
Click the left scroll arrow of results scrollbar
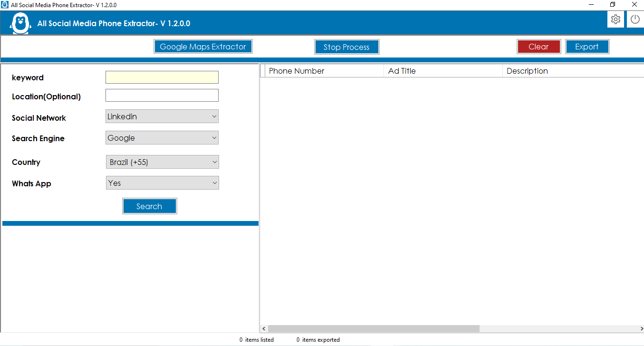click(x=264, y=328)
